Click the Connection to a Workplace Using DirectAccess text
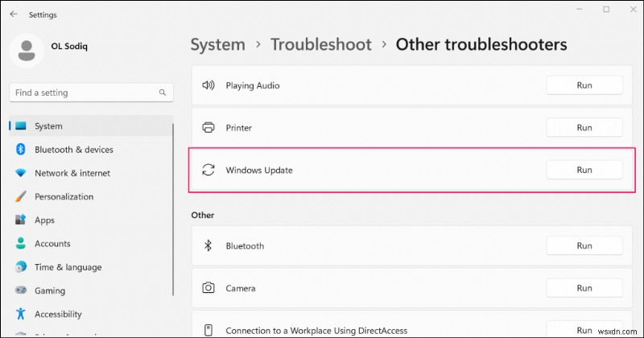644x338 pixels. pos(316,331)
